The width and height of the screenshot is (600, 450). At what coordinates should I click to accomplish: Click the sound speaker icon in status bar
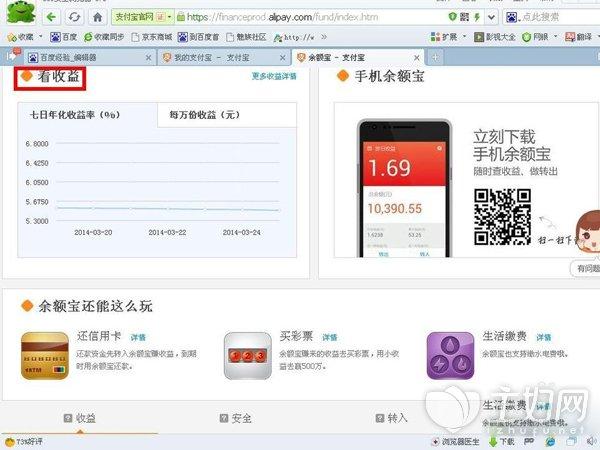pos(592,442)
